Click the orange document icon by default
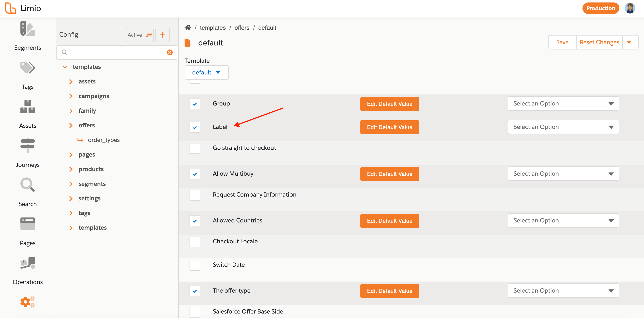The height and width of the screenshot is (318, 644). click(x=187, y=43)
